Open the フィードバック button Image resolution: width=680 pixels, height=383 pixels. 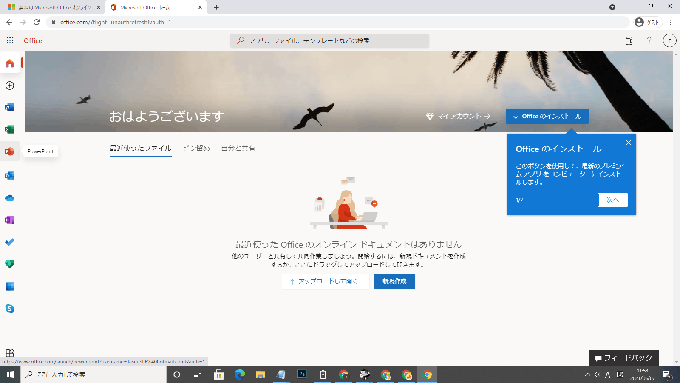tap(624, 358)
